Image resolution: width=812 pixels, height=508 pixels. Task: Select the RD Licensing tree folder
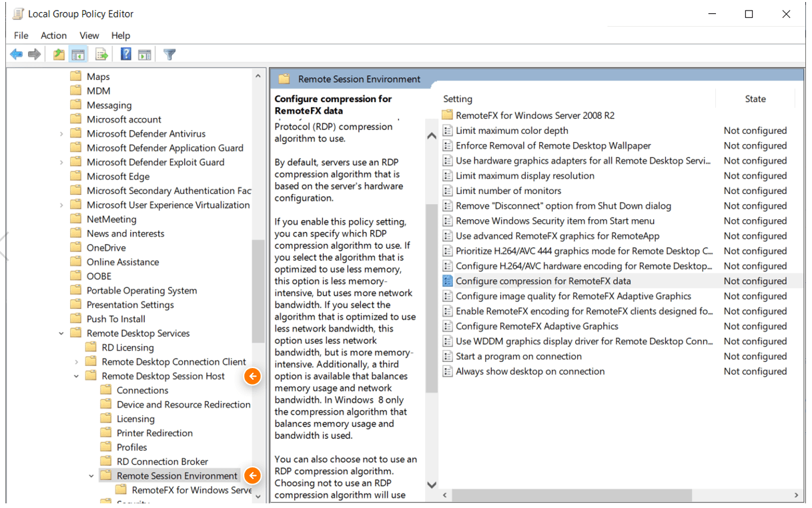click(127, 347)
